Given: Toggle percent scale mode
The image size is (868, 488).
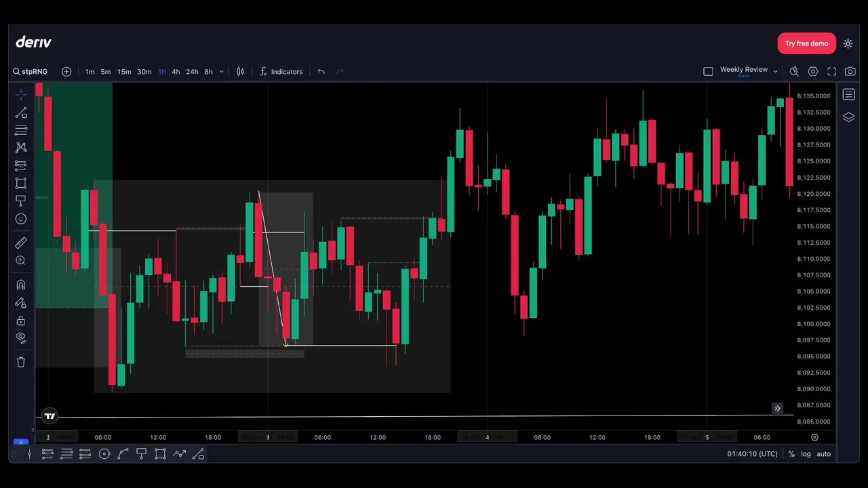Looking at the screenshot, I should 791,454.
